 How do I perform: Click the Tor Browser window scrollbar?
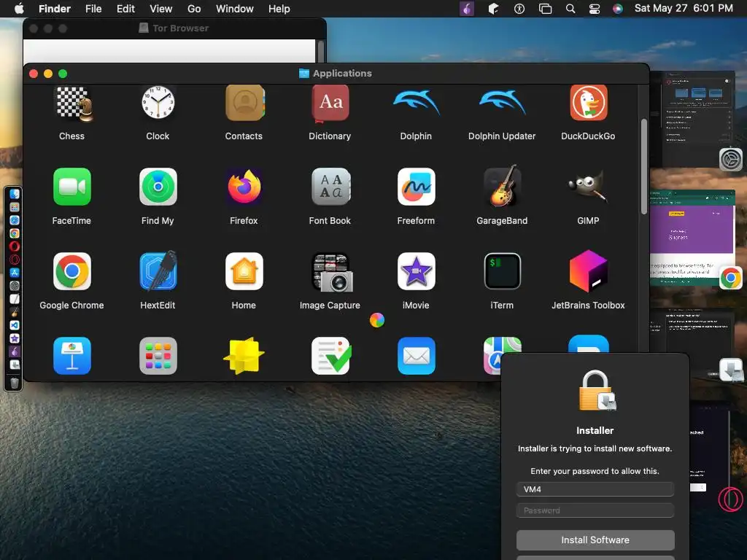(321, 52)
